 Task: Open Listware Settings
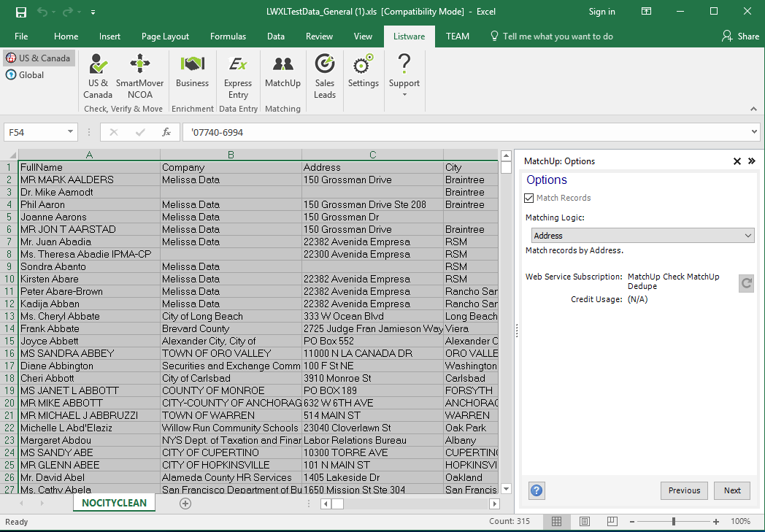(364, 72)
